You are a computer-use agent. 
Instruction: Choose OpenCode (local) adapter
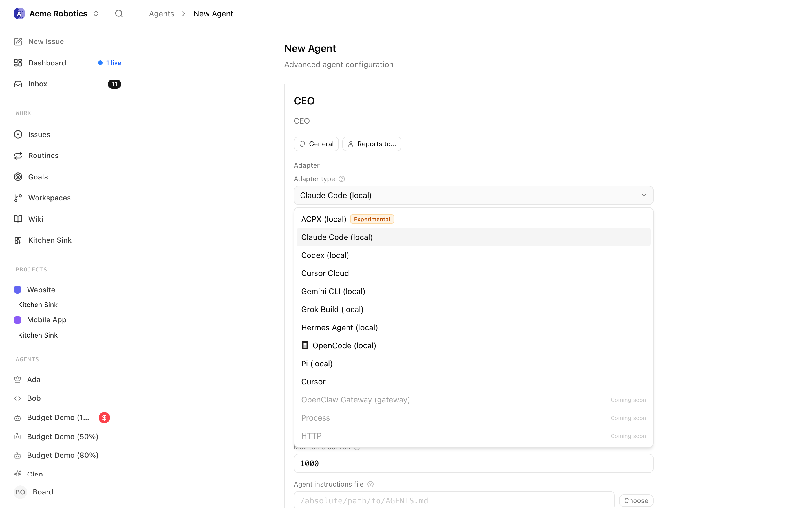point(473,345)
